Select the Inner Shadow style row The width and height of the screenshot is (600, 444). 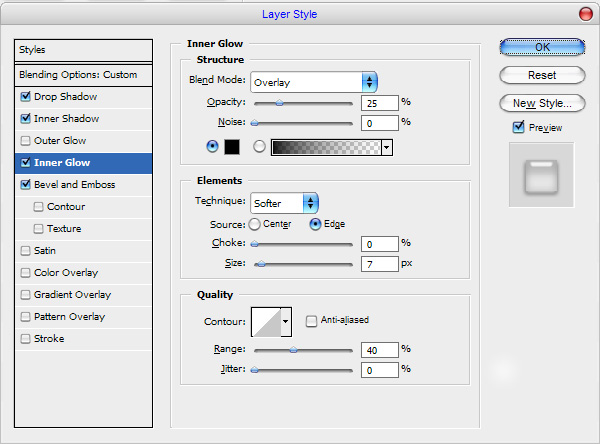coord(83,119)
